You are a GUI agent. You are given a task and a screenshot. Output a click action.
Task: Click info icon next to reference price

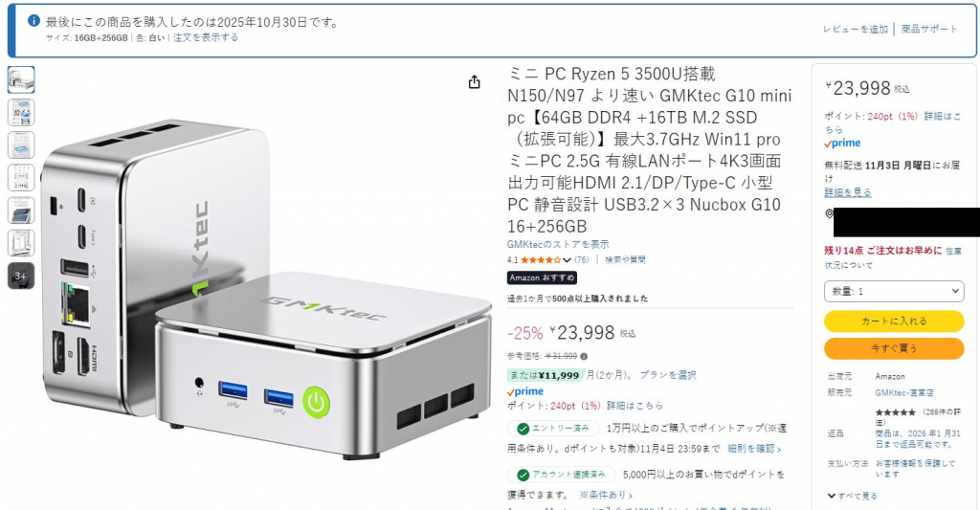[584, 356]
